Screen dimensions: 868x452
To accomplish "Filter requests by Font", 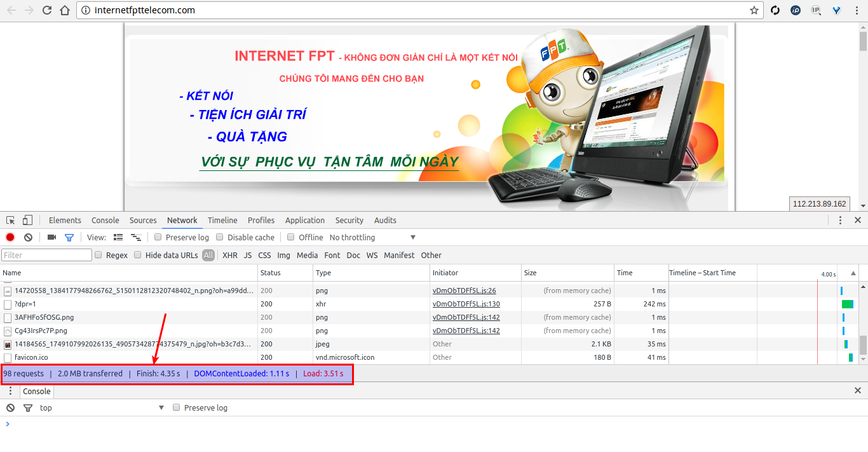I will coord(332,255).
